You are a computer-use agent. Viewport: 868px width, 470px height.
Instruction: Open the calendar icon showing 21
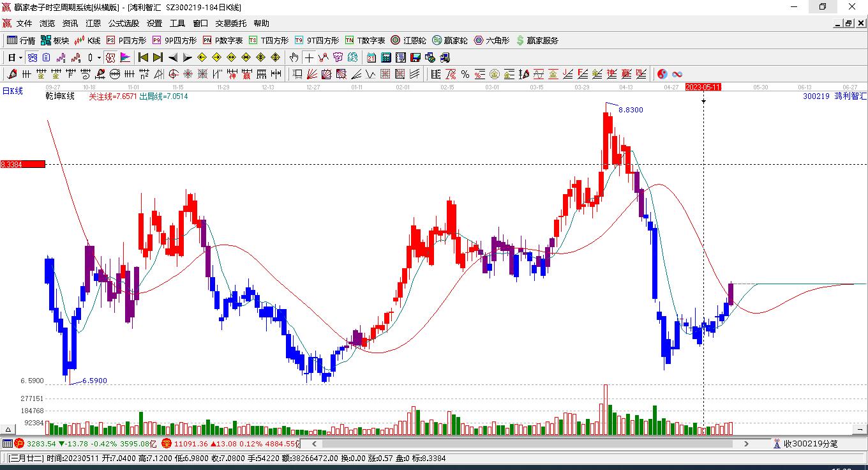[371, 57]
